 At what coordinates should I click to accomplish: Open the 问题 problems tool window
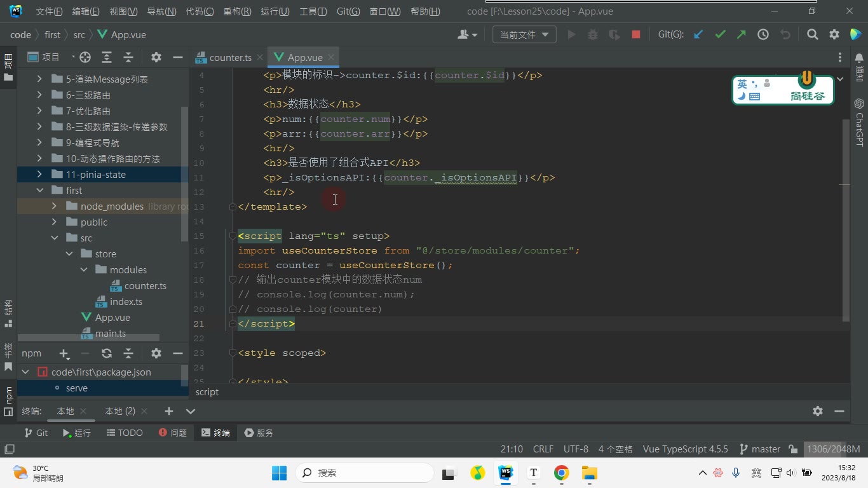tap(173, 433)
